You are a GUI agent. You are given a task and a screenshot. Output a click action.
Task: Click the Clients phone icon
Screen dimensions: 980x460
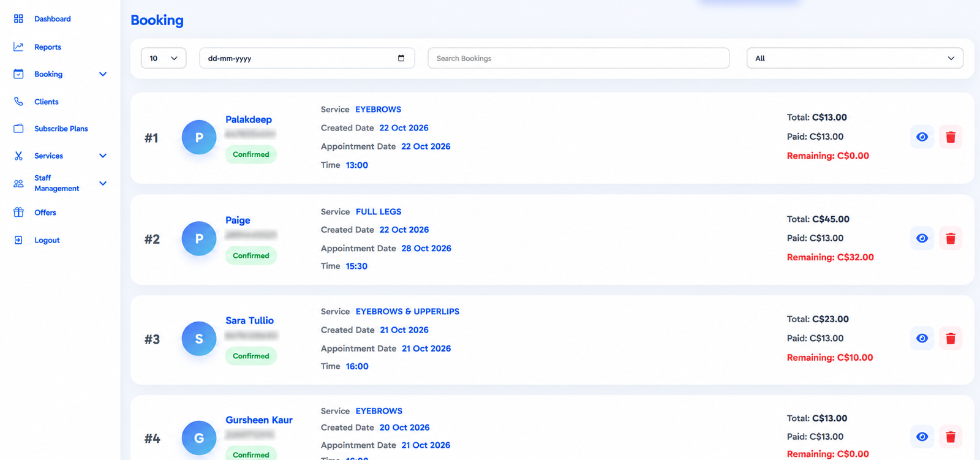(18, 102)
